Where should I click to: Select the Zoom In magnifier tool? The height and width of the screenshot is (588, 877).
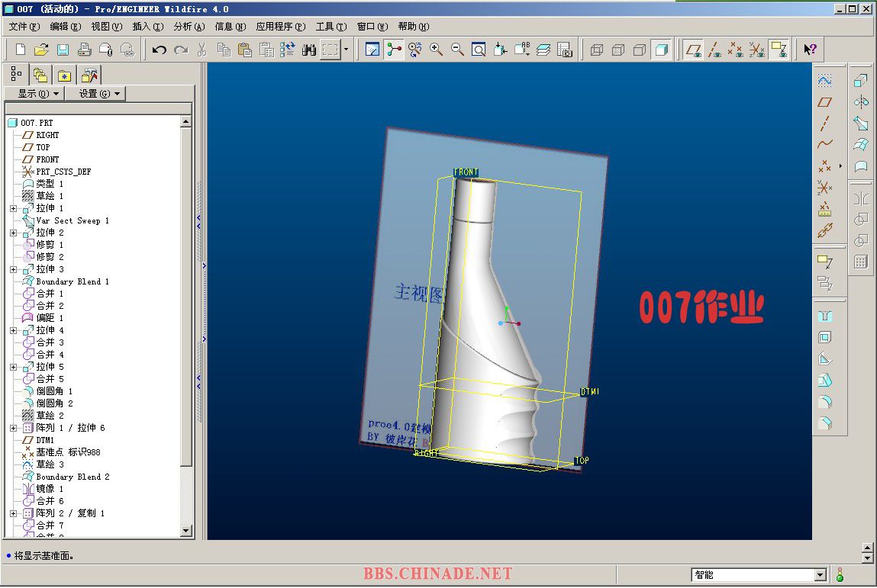pos(437,50)
